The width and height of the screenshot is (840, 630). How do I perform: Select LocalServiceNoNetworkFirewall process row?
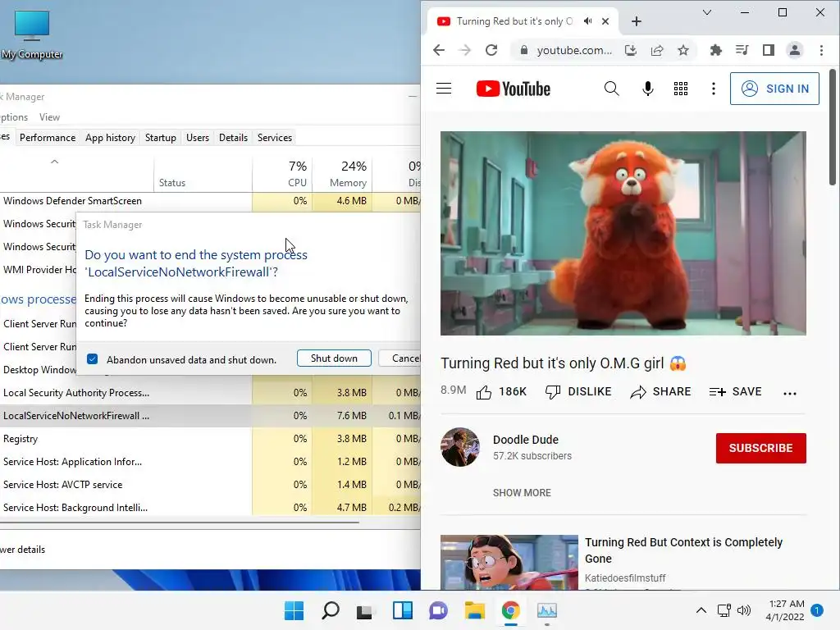pos(210,416)
